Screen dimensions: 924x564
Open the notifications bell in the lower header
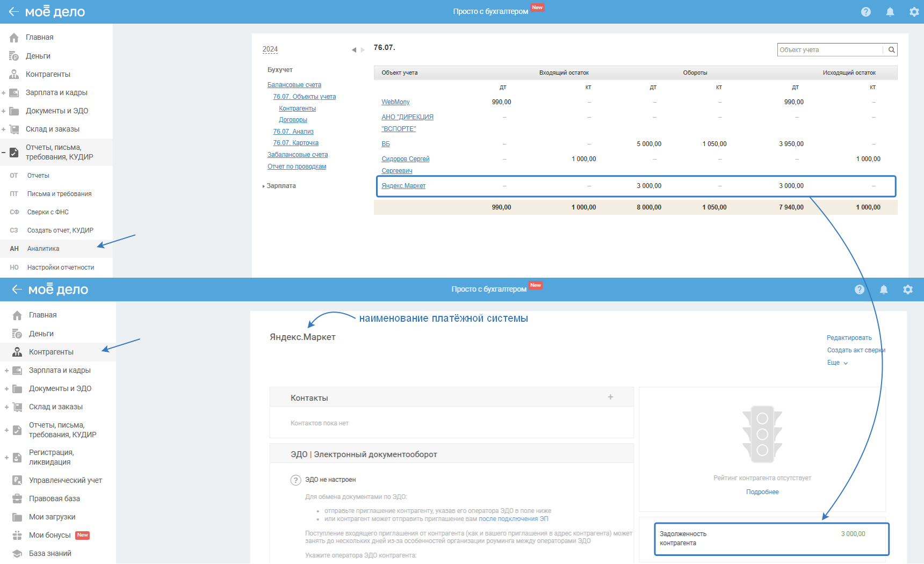point(884,290)
